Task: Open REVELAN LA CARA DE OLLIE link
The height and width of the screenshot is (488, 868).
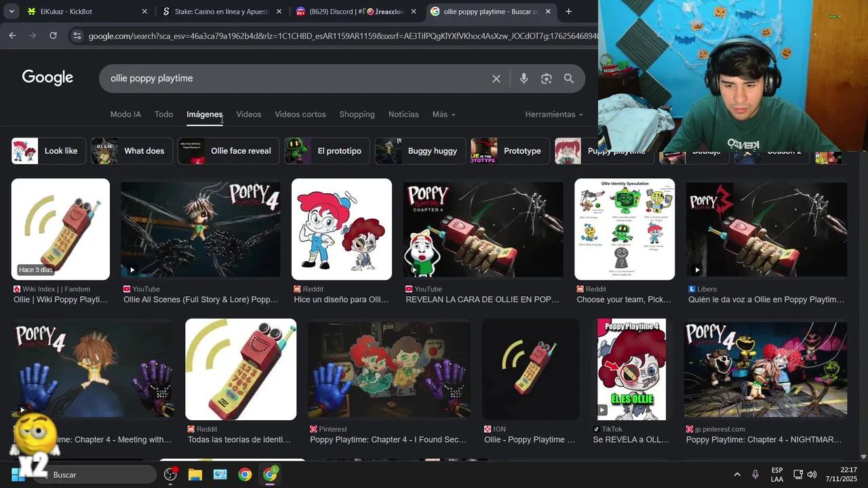Action: coord(483,300)
